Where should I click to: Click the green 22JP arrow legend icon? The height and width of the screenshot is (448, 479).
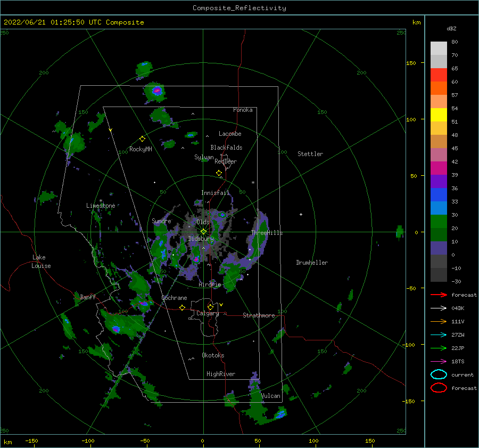click(439, 348)
